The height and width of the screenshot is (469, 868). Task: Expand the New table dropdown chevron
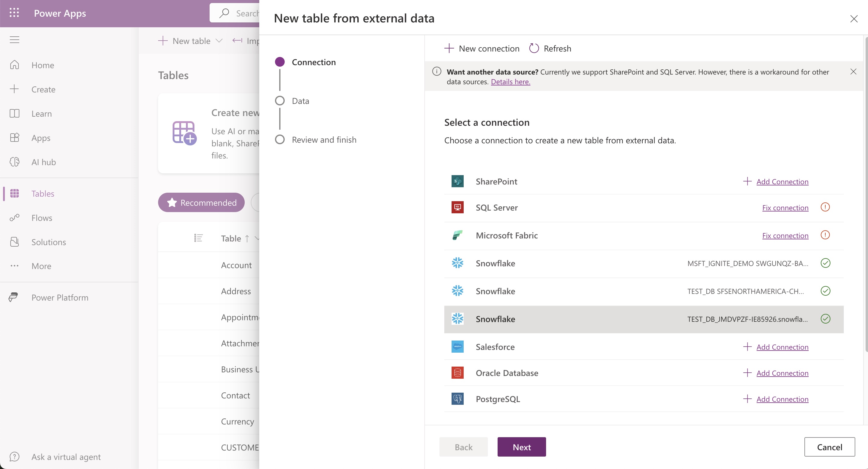coord(219,41)
